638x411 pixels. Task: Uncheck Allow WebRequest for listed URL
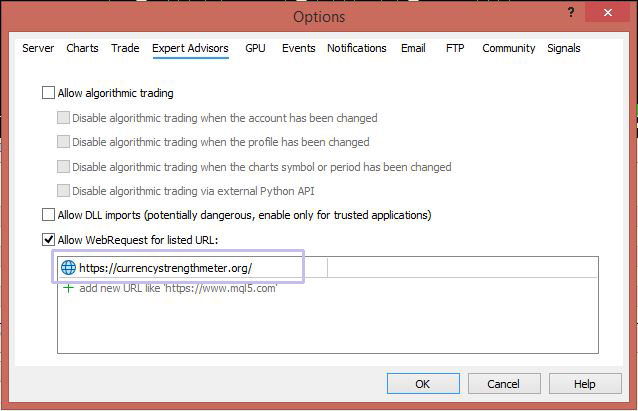[x=49, y=240]
